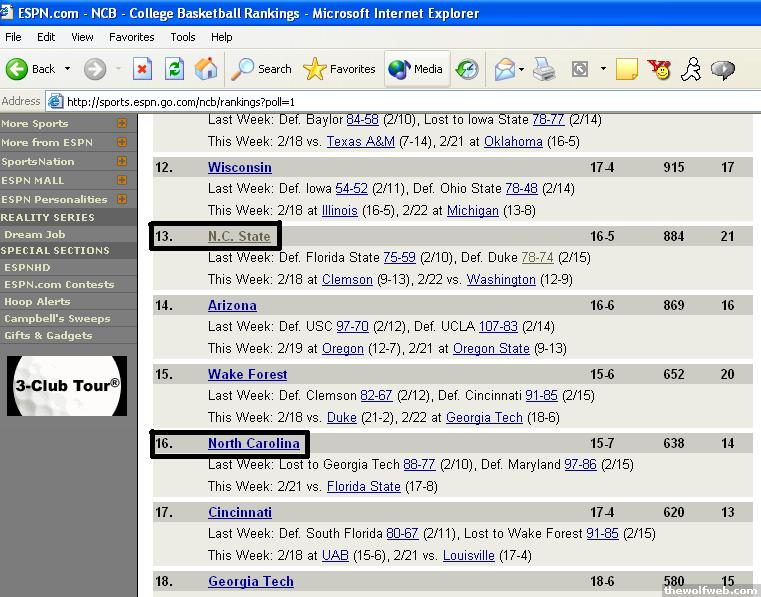Refresh the page with the Refresh icon
The height and width of the screenshot is (597, 761).
click(174, 69)
